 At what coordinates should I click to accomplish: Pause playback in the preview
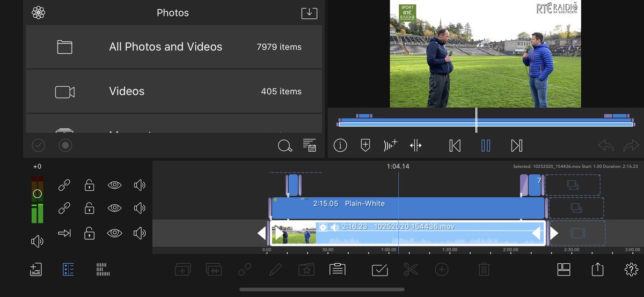click(x=486, y=145)
